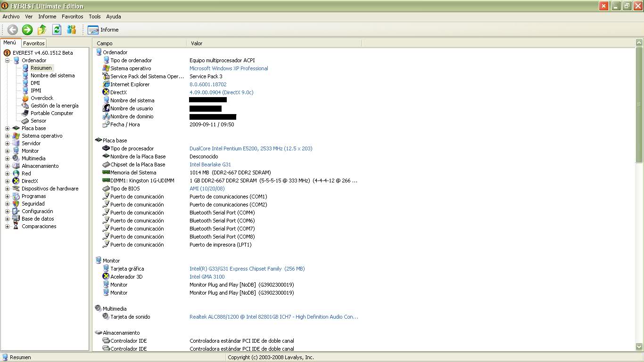The image size is (644, 362).
Task: Click the Multimedia speaker icon in tree
Action: [x=16, y=158]
